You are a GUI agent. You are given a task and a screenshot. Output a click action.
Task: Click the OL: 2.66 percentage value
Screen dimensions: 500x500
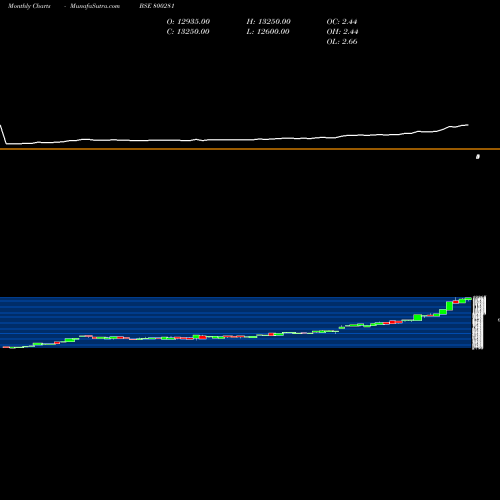point(342,42)
